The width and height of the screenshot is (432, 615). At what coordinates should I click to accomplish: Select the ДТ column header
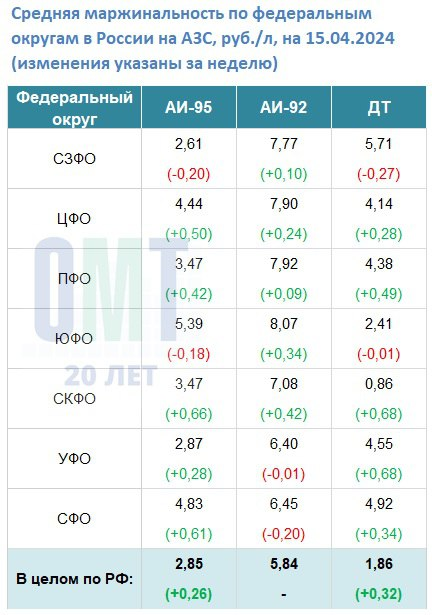coord(379,107)
